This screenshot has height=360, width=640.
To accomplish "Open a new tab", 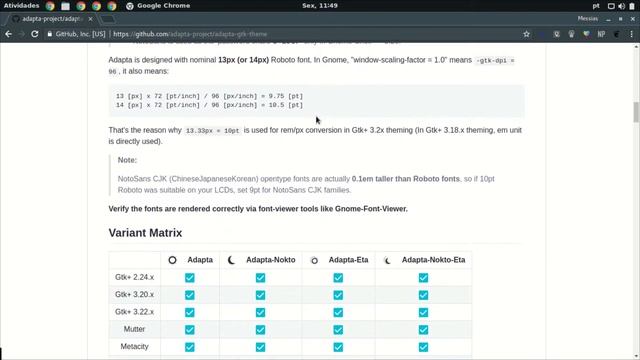I will [x=108, y=19].
